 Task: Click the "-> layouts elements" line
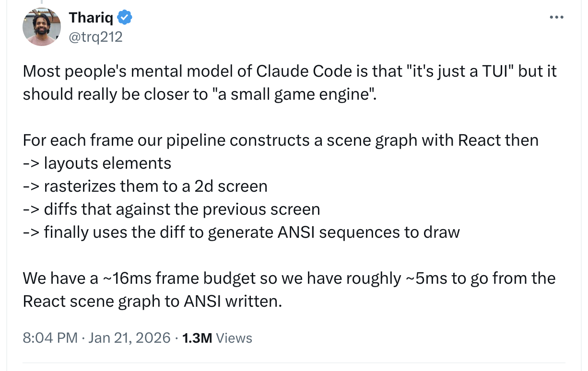(97, 163)
